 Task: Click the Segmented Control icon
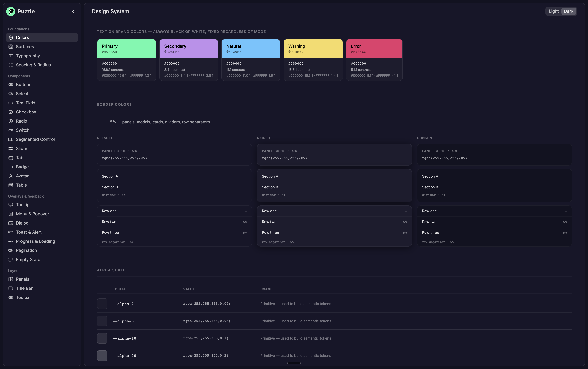(x=11, y=140)
